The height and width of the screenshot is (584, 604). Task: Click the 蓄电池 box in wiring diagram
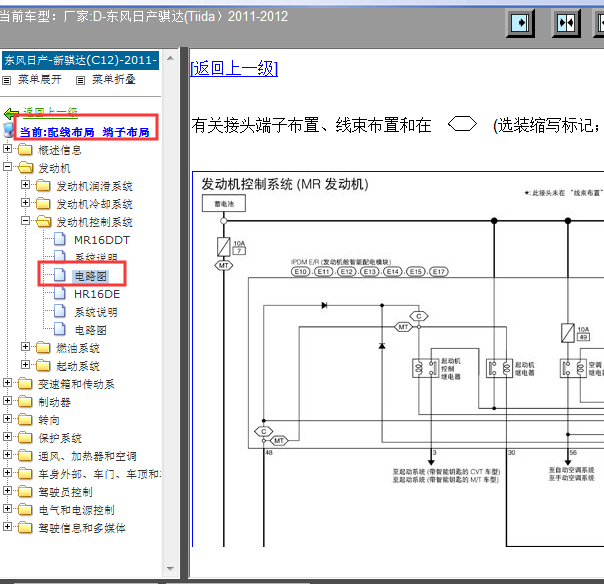(224, 203)
